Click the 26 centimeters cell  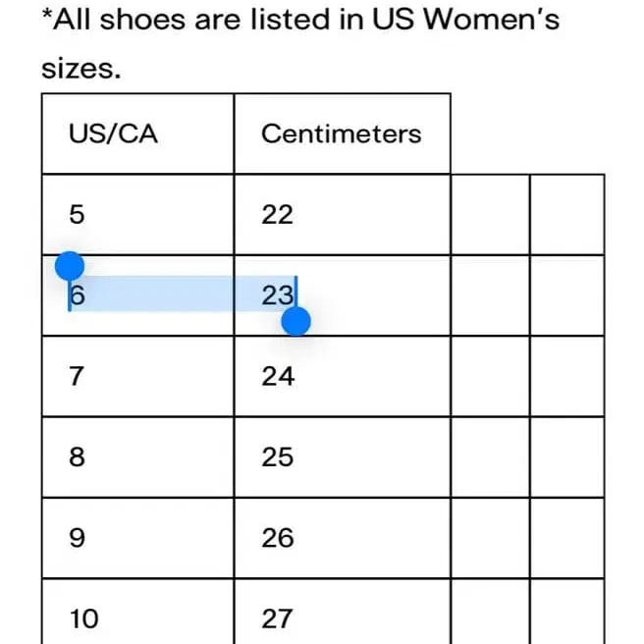[342, 538]
